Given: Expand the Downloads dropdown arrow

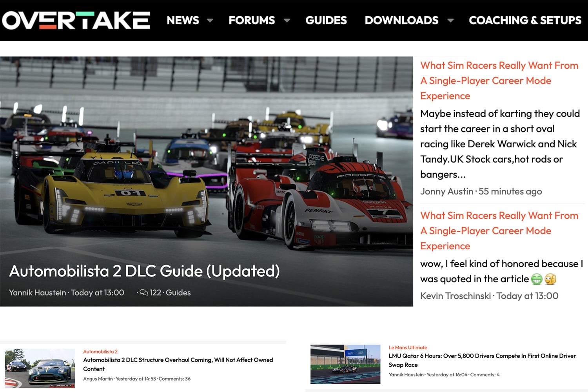Looking at the screenshot, I should [x=450, y=20].
